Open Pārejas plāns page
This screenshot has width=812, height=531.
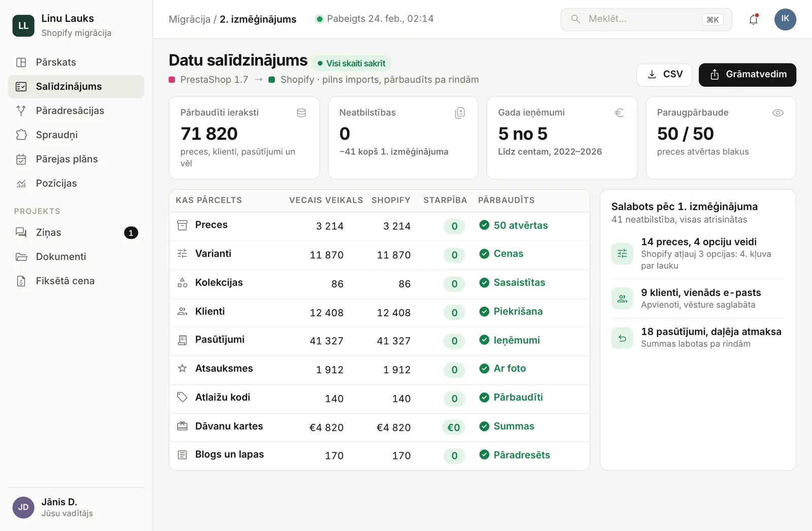click(x=76, y=159)
